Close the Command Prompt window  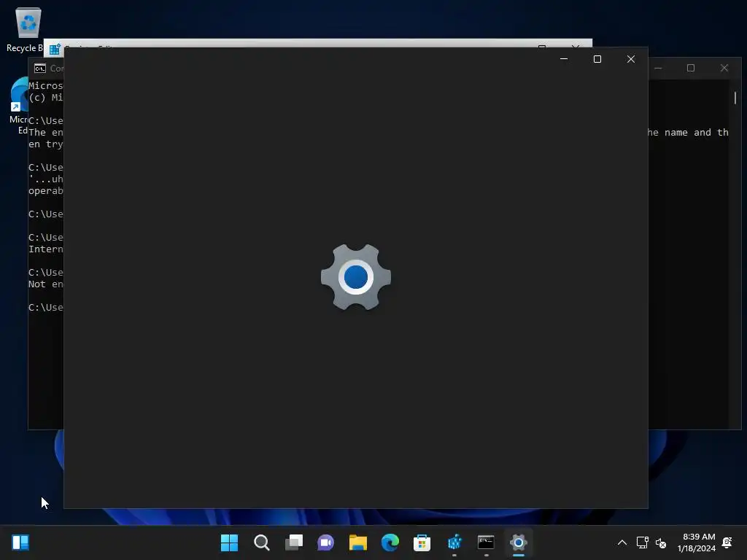724,68
